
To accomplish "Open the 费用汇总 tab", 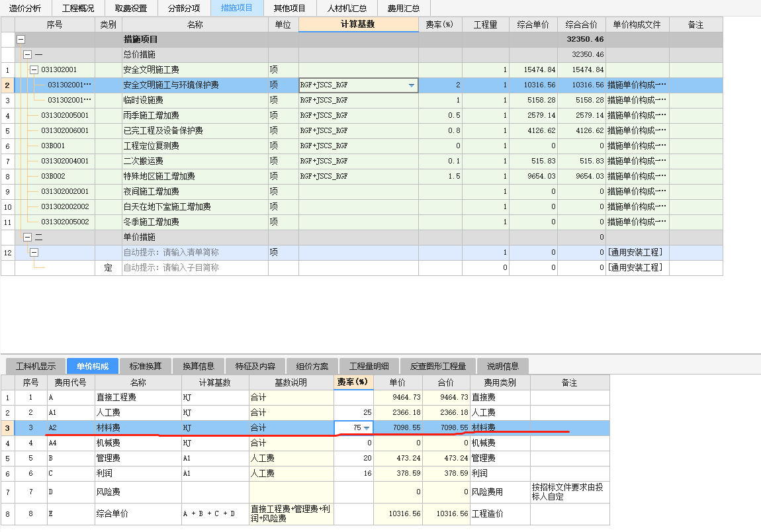I will tap(403, 8).
